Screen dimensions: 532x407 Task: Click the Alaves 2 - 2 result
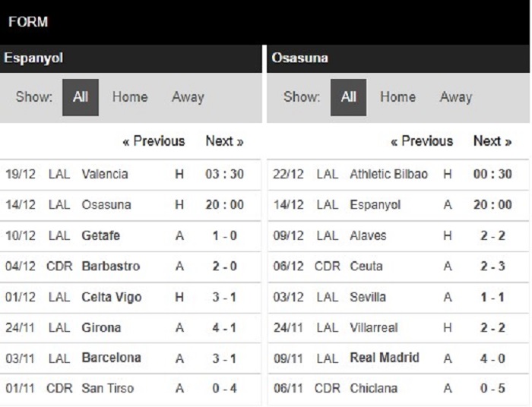coord(398,236)
